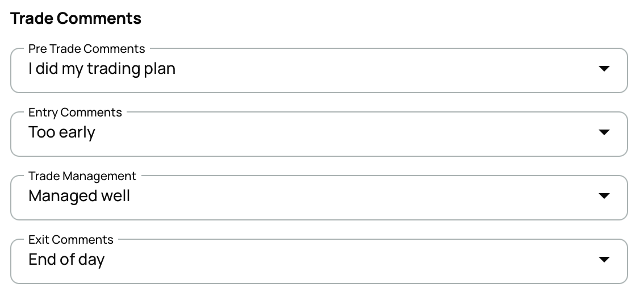
Task: Click the 'Entry Comments' field label
Action: pos(75,113)
